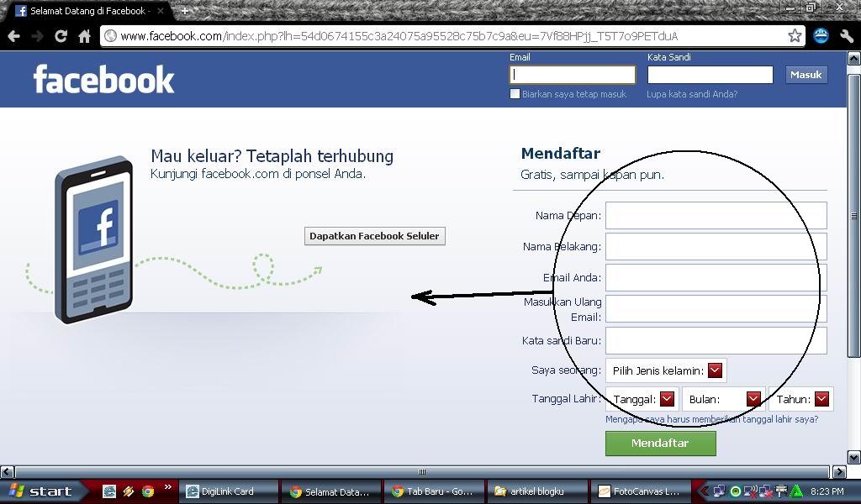The image size is (861, 504).
Task: Open the 'Pilih Jenis kelamin' dropdown
Action: [x=716, y=370]
